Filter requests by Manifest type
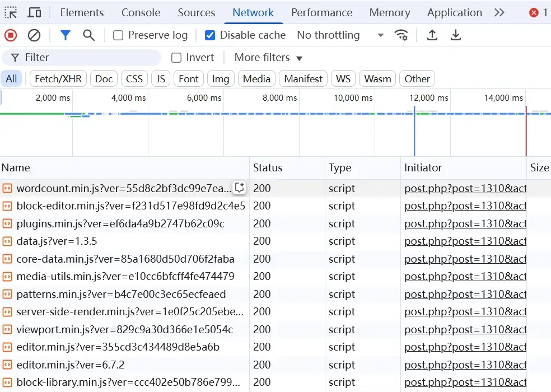Image resolution: width=551 pixels, height=392 pixels. [303, 79]
